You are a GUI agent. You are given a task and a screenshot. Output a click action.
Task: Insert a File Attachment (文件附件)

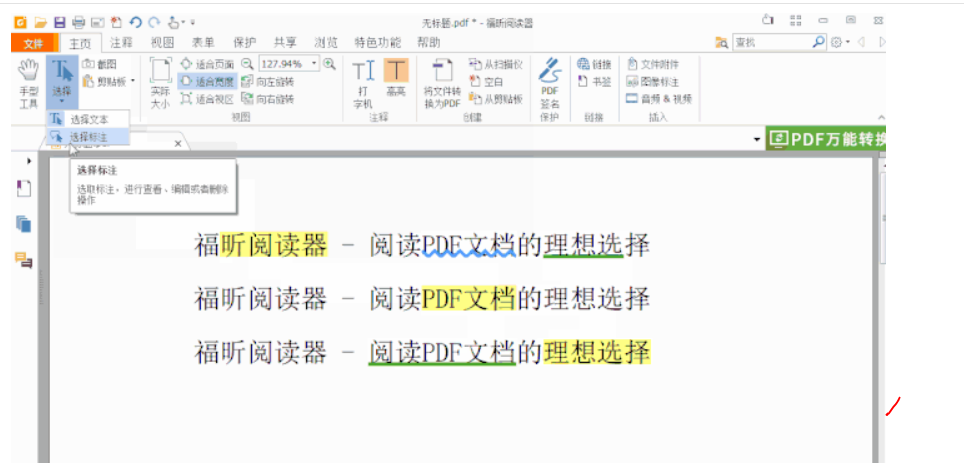click(653, 64)
